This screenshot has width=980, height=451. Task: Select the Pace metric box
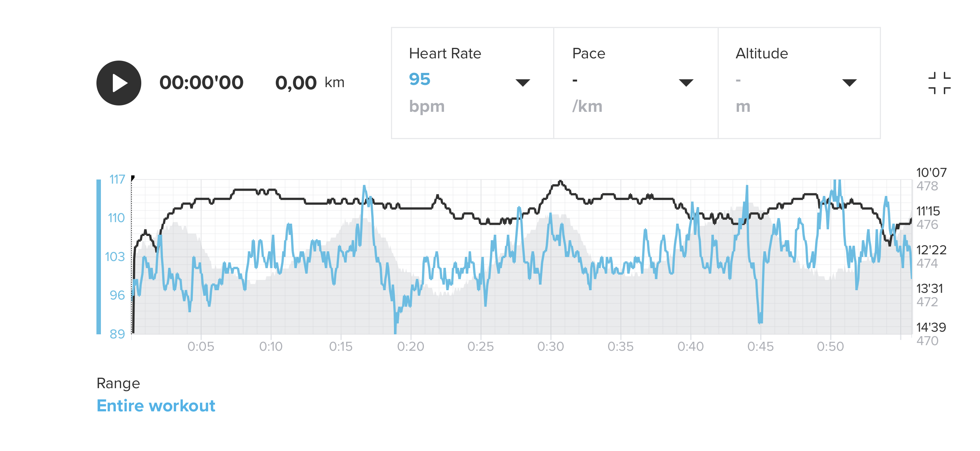(635, 83)
